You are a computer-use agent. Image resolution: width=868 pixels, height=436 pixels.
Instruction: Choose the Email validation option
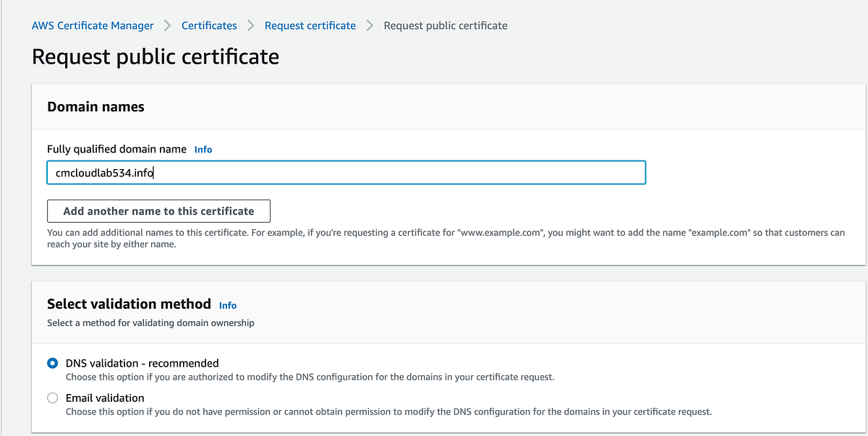pos(52,398)
